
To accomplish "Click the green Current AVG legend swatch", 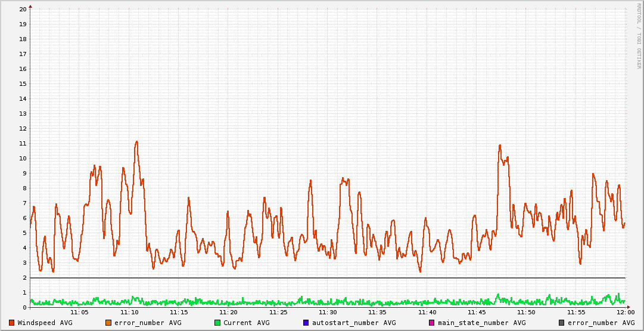I will click(x=217, y=323).
